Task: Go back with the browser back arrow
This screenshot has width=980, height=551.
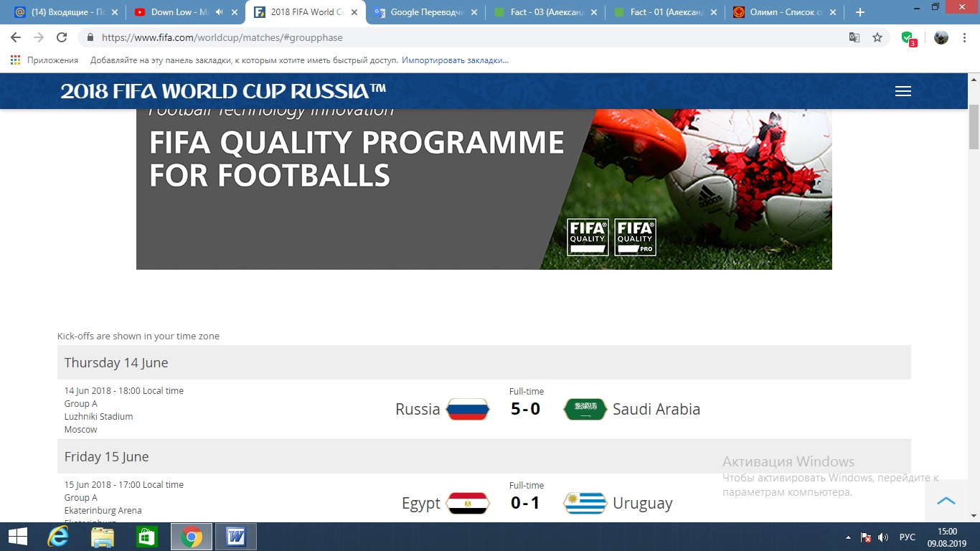Action: click(x=16, y=37)
